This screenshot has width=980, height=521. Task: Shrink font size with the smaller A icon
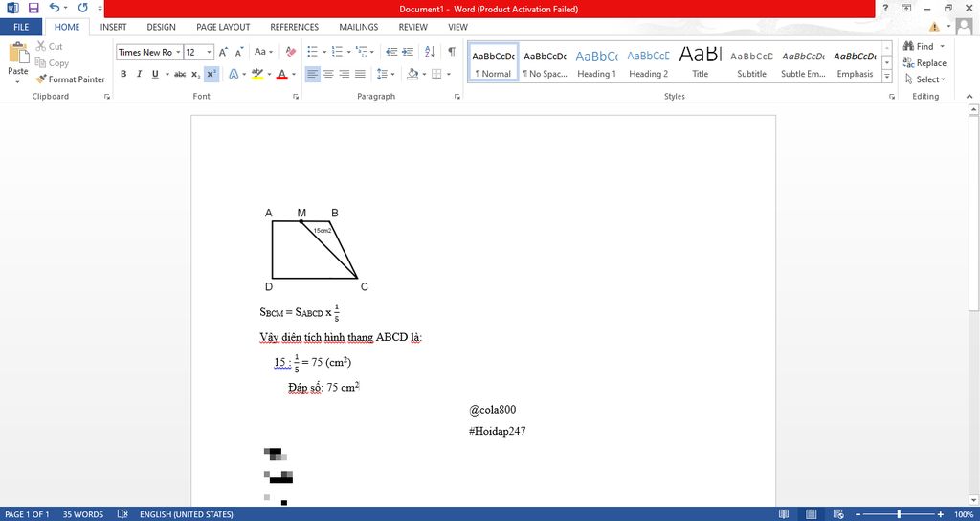tap(238, 52)
